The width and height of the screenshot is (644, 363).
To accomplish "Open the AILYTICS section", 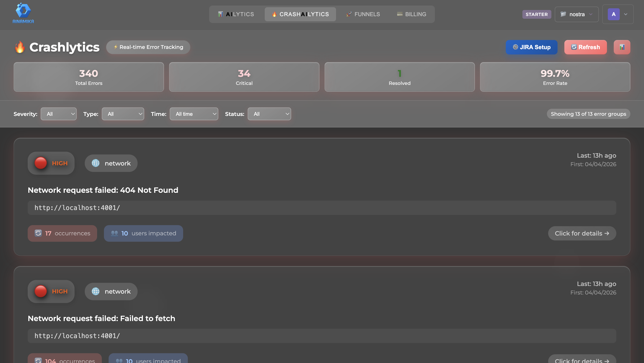I will pyautogui.click(x=236, y=14).
